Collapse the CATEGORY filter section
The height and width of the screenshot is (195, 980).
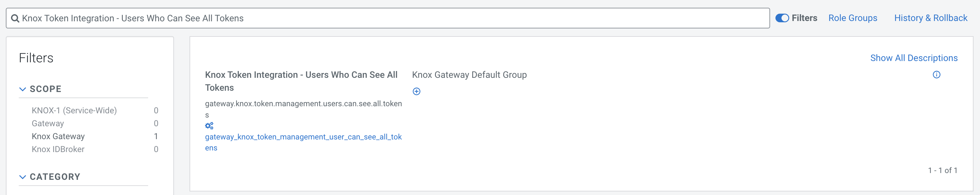[x=22, y=177]
